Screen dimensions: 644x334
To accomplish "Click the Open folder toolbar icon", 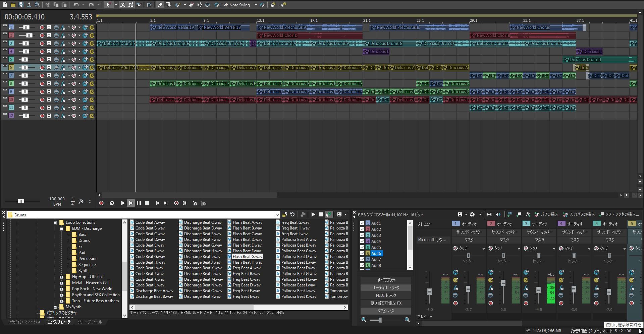I will 13,5.
